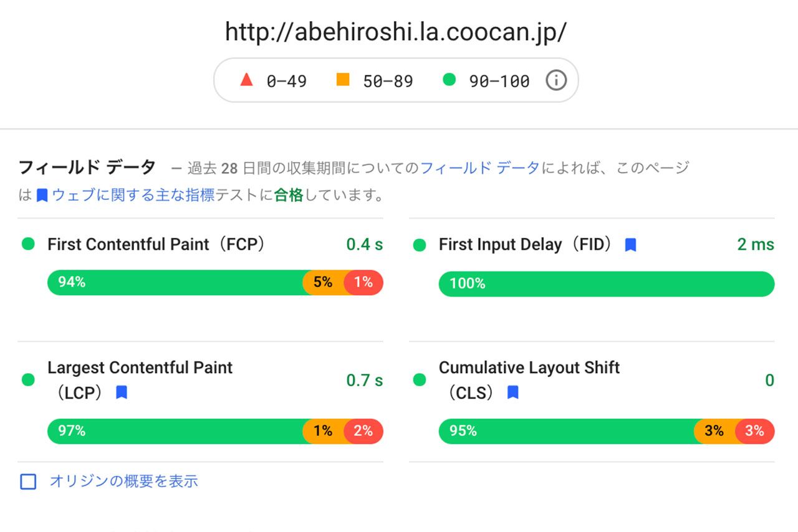Viewport: 798px width, 532px height.
Task: Click the info icon beside the score legend
Action: coord(556,80)
